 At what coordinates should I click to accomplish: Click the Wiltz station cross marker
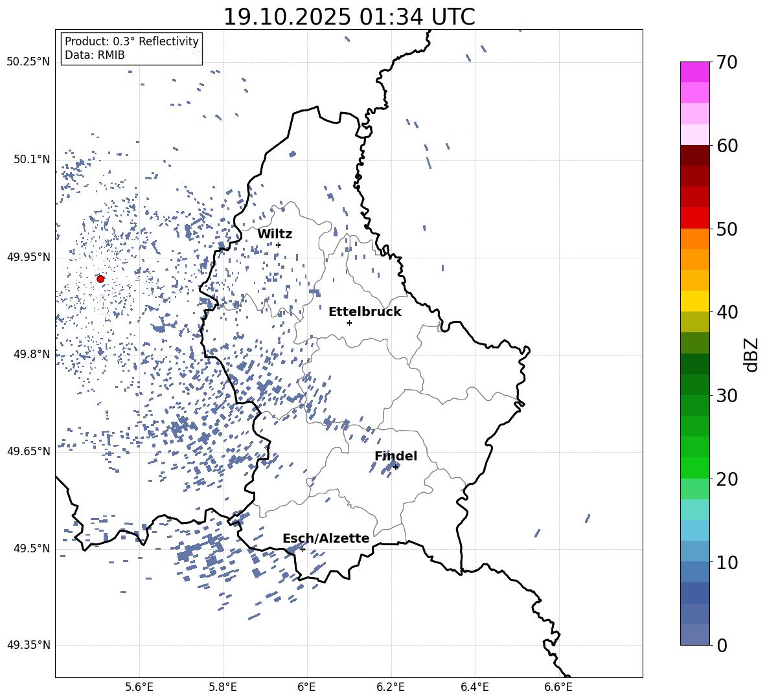click(x=279, y=245)
